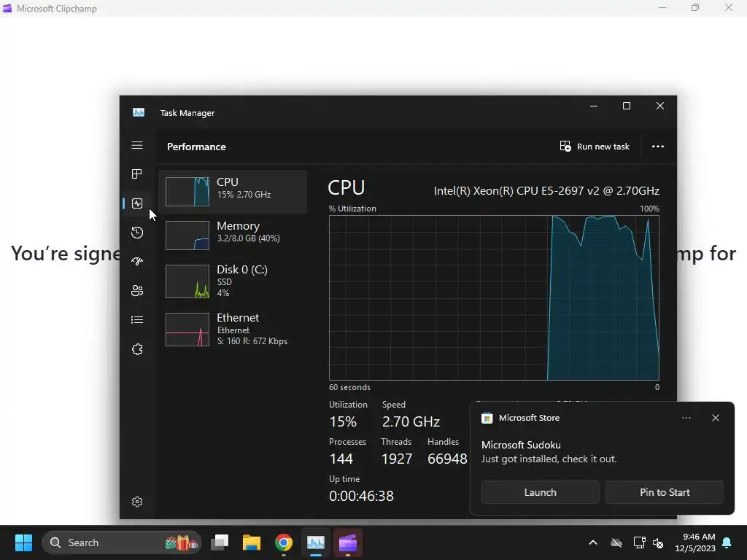Select the Memory performance item
The width and height of the screenshot is (747, 560).
pyautogui.click(x=233, y=236)
